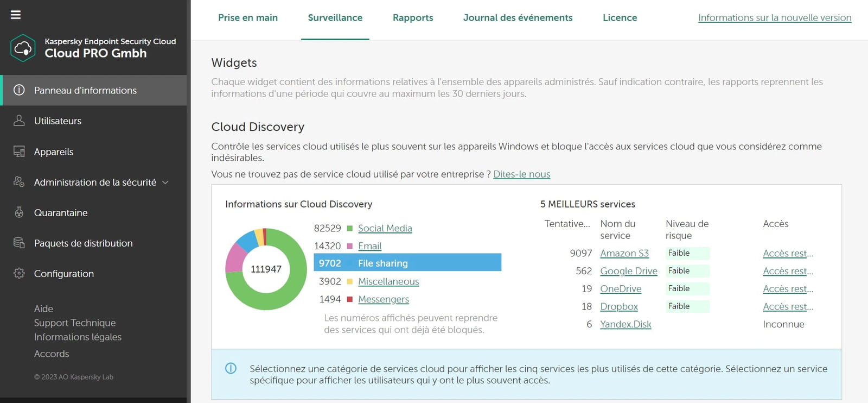Click the Paquets de distribution icon
Screen dimensions: 868x403
[x=19, y=243]
